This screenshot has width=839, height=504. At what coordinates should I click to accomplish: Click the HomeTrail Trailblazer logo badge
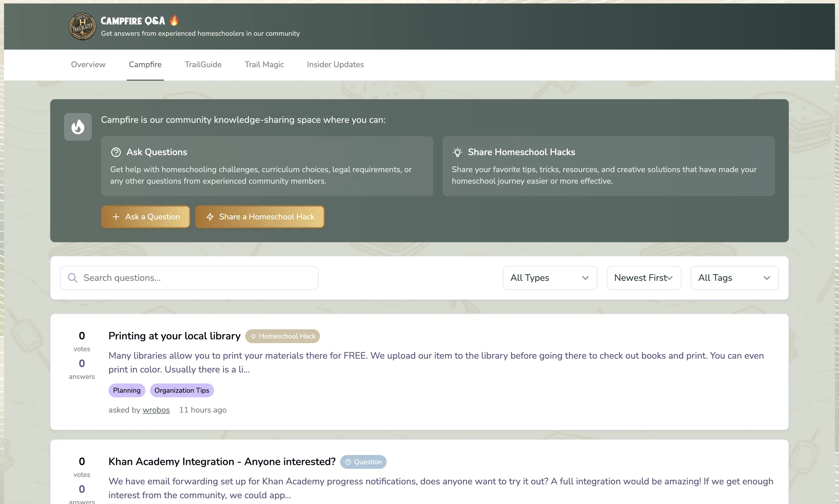tap(82, 27)
